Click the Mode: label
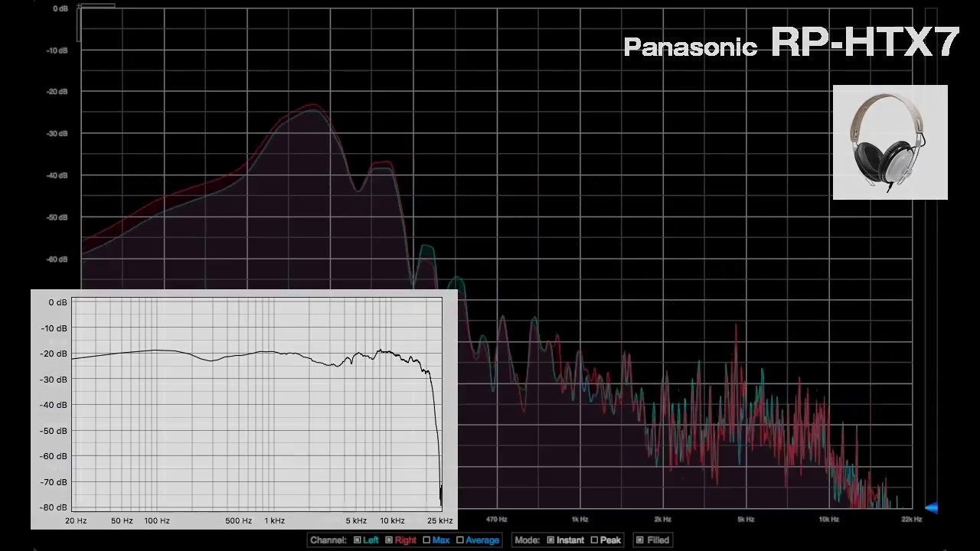This screenshot has height=551, width=980. point(528,540)
